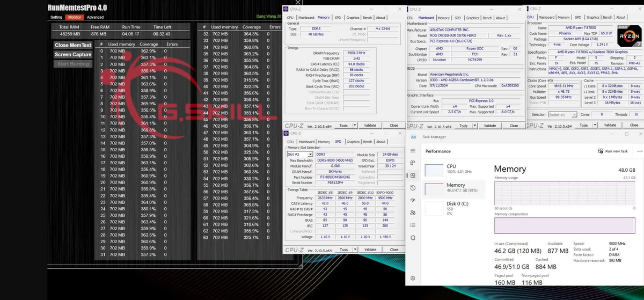Open Task Manager navigation hamburger menu
Image resolution: width=644 pixels, height=300 pixels.
pos(413,151)
